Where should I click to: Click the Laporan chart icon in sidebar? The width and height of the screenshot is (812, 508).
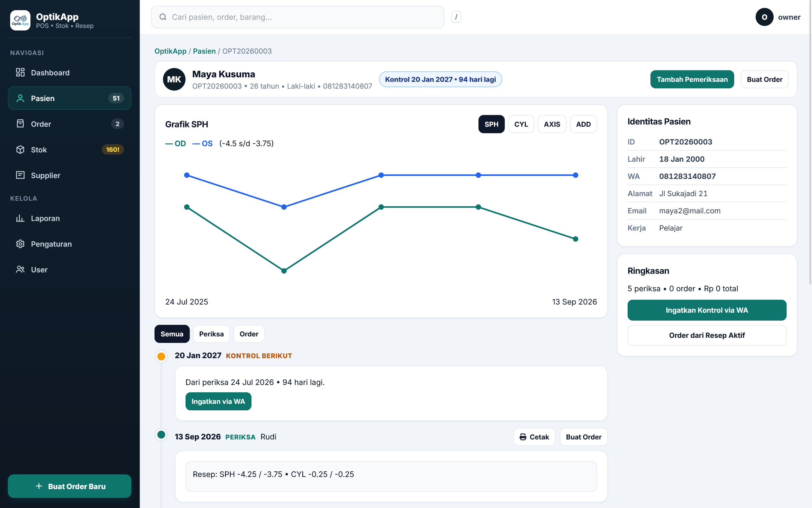pyautogui.click(x=20, y=218)
